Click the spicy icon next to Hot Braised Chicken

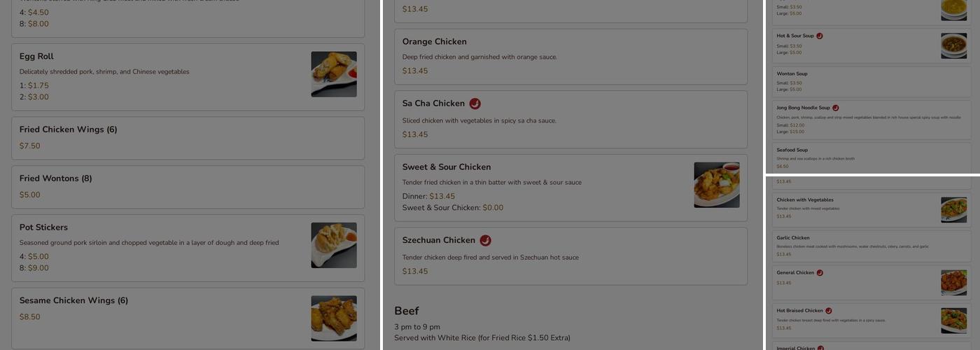[828, 311]
